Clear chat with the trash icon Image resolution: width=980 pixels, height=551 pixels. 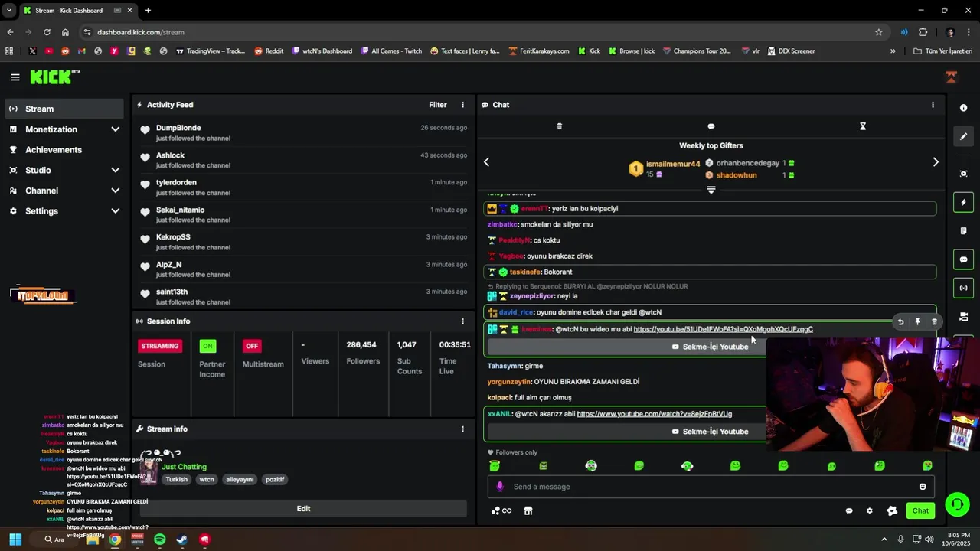click(x=559, y=126)
